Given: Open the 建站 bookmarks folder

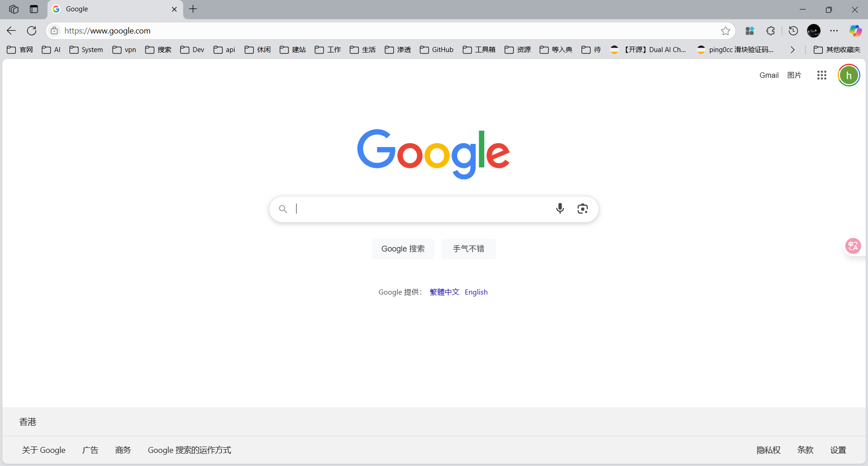Looking at the screenshot, I should [293, 50].
